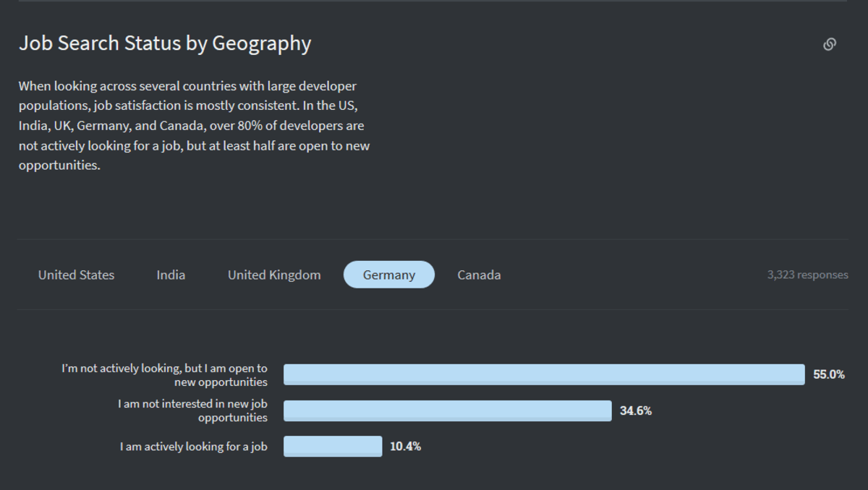
Task: Click the 10.4% actively-looking bar
Action: pyautogui.click(x=333, y=446)
